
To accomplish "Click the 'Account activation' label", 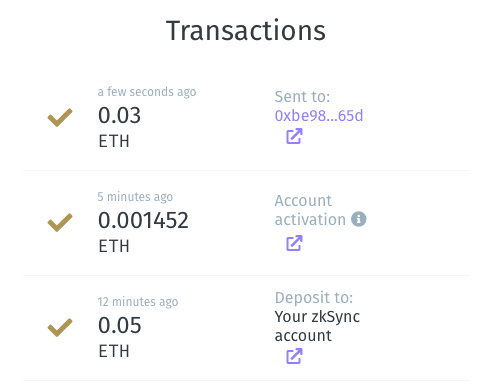I will [310, 210].
